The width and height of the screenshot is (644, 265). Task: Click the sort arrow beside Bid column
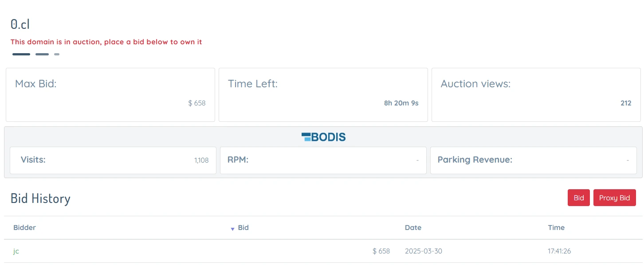232,229
